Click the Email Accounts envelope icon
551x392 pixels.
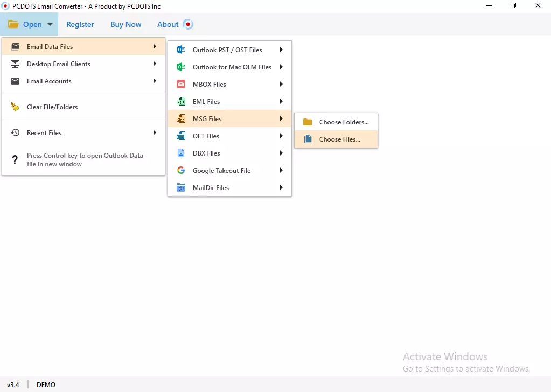15,81
